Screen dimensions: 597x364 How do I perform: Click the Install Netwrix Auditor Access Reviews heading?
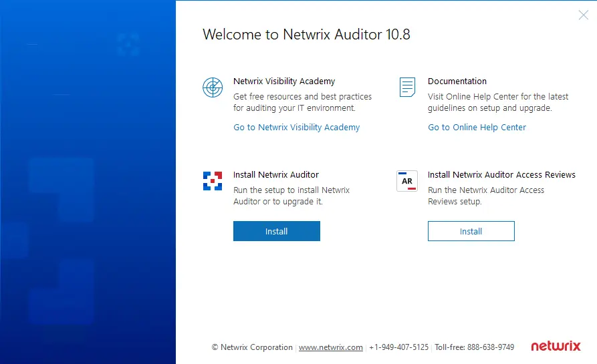(501, 175)
